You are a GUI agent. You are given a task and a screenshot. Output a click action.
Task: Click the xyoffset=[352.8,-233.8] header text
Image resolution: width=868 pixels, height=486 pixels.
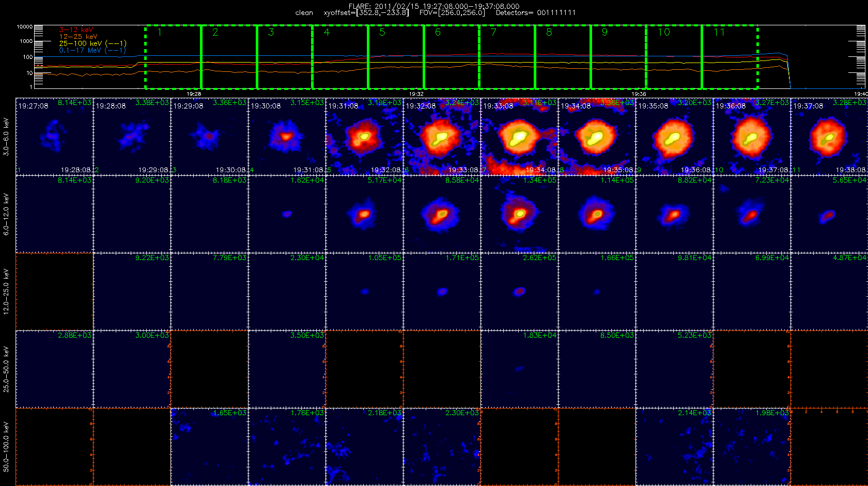pos(366,13)
